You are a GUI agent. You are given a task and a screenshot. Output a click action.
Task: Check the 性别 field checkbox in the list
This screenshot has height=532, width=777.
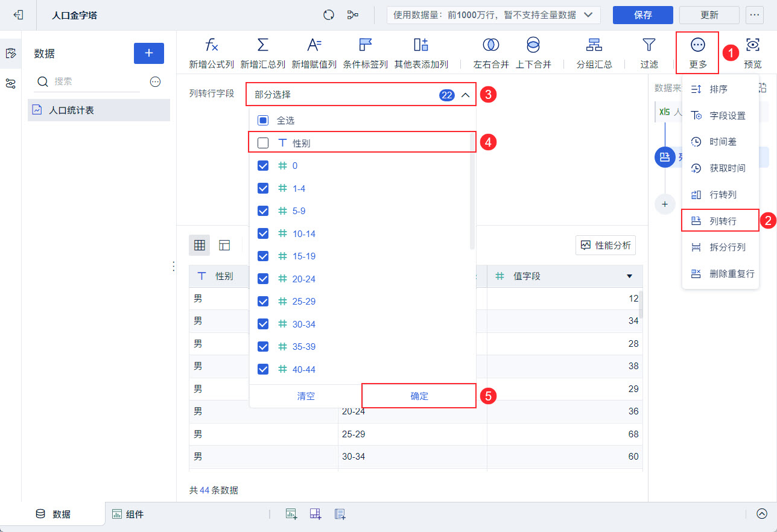263,143
